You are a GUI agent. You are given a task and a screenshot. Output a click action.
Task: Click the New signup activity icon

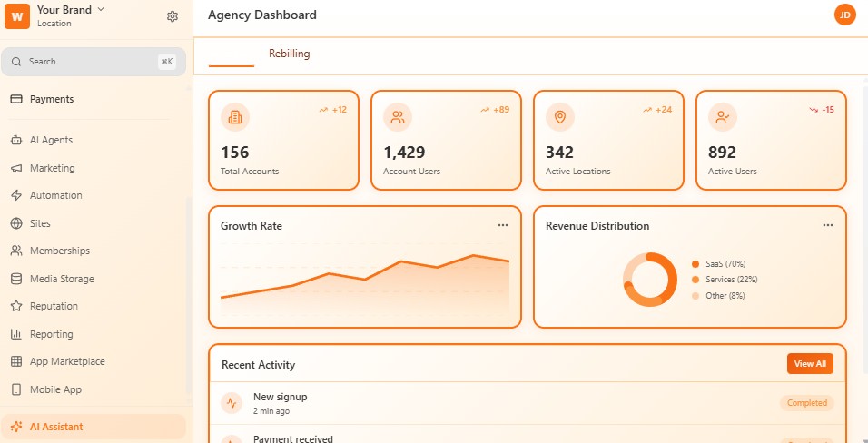(232, 403)
